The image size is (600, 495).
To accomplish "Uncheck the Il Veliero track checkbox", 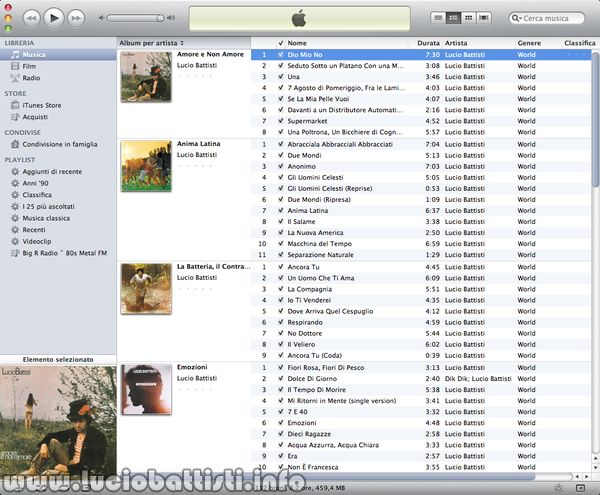I will click(x=281, y=344).
